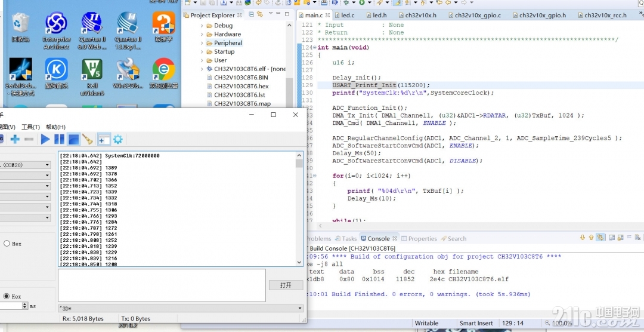
Task: Open the send history *3D* combo box
Action: pos(180,308)
